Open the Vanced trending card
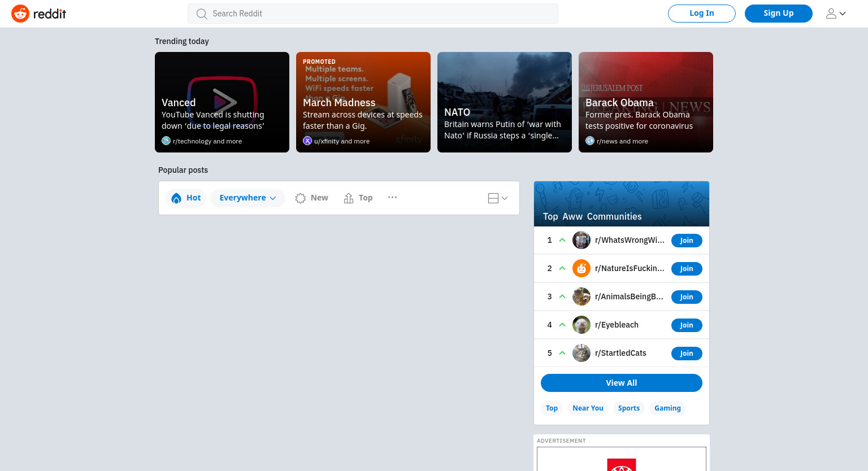Image resolution: width=868 pixels, height=471 pixels. 222,102
